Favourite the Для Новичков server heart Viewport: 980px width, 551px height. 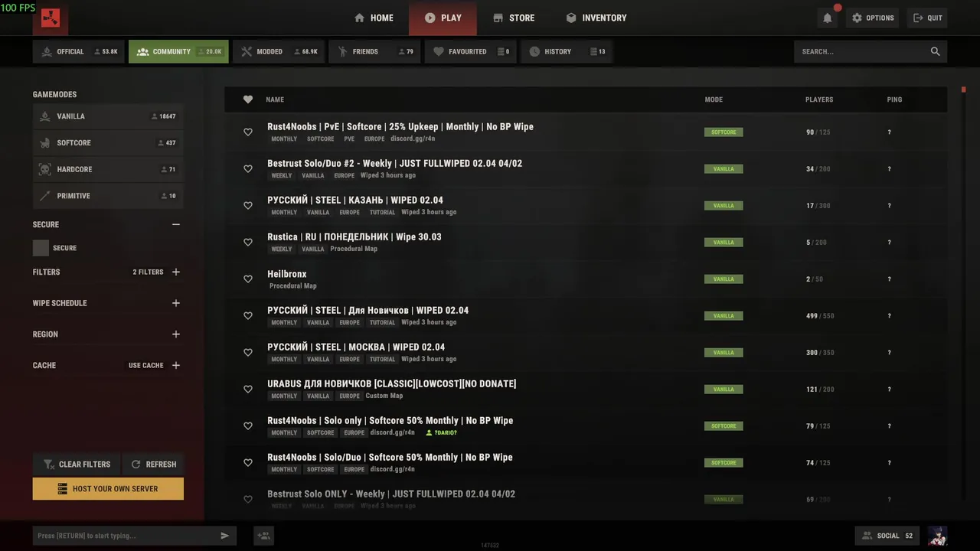(x=248, y=316)
